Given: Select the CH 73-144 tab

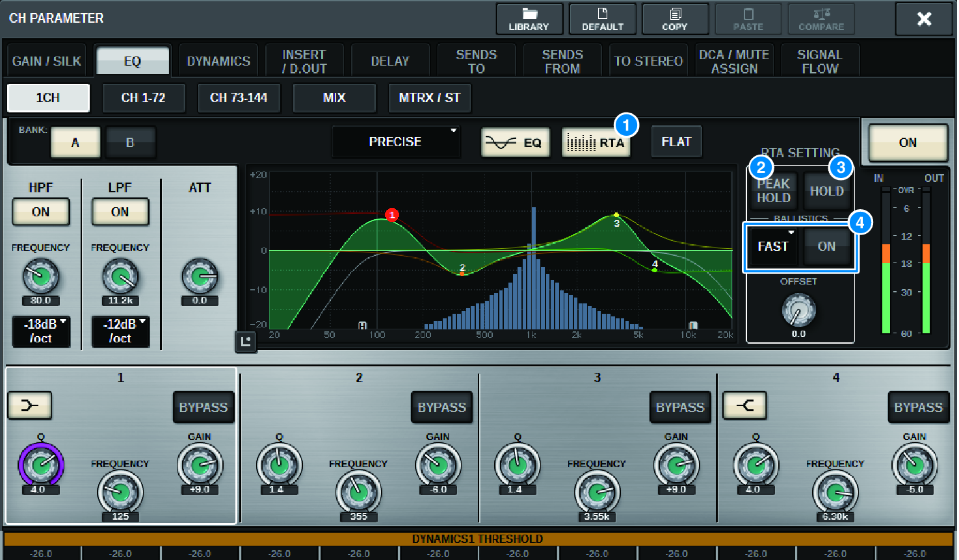Looking at the screenshot, I should coord(239,98).
